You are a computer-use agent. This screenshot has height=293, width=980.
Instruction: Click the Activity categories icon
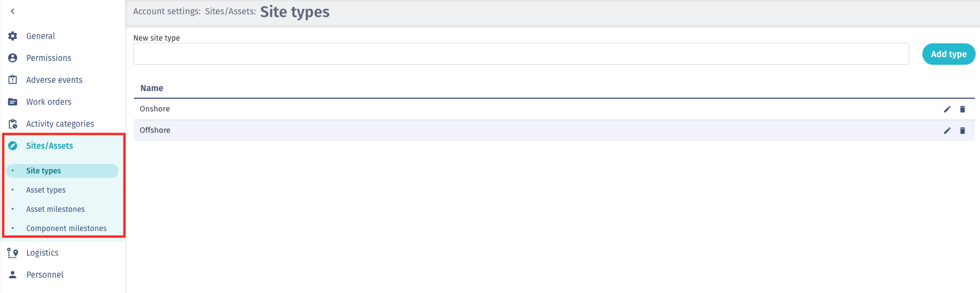pos(13,123)
